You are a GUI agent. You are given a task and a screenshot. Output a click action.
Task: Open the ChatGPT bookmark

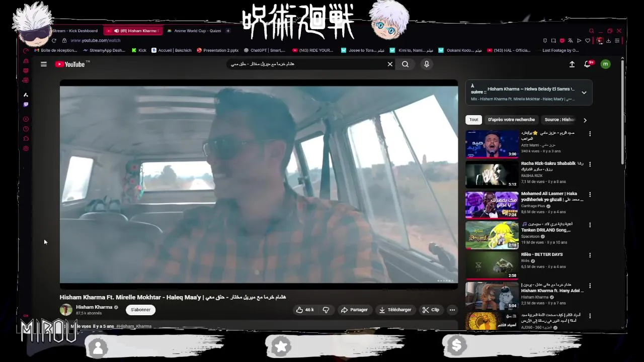point(265,50)
